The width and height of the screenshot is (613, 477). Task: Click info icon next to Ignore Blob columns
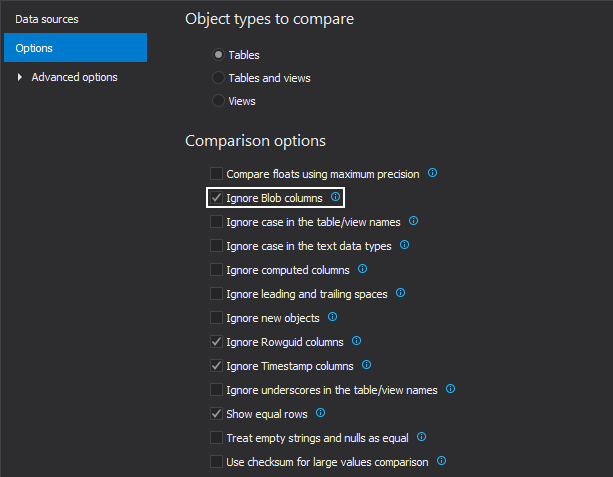click(336, 198)
